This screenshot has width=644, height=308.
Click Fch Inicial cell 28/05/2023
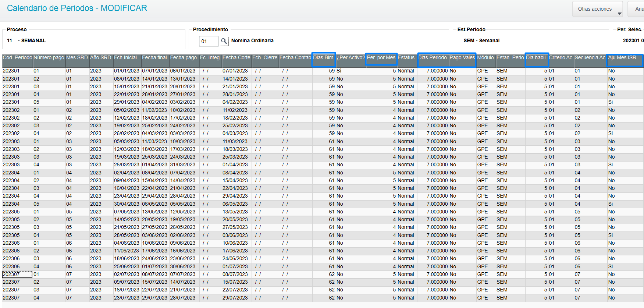pos(127,235)
